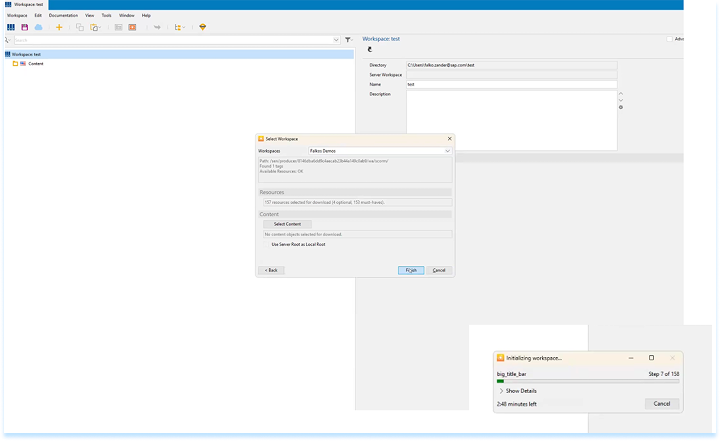Image resolution: width=720 pixels, height=441 pixels.
Task: Click the blue cloud toolbar icon
Action: coord(38,27)
